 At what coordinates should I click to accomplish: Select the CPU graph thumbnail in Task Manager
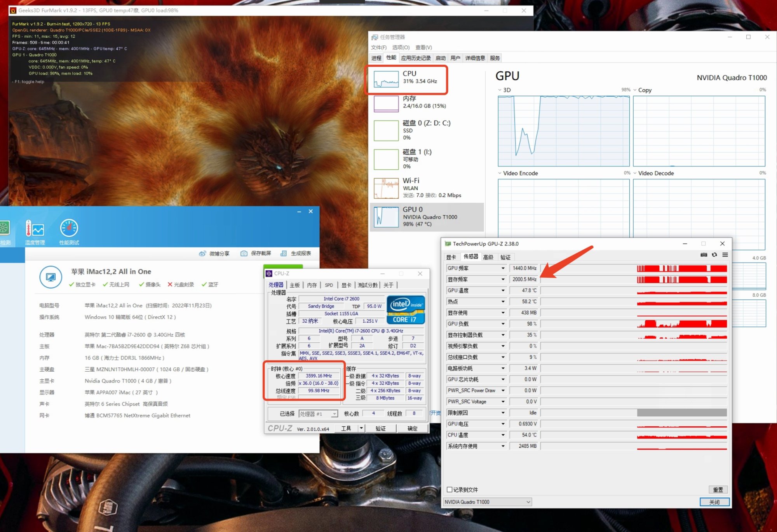pos(386,79)
